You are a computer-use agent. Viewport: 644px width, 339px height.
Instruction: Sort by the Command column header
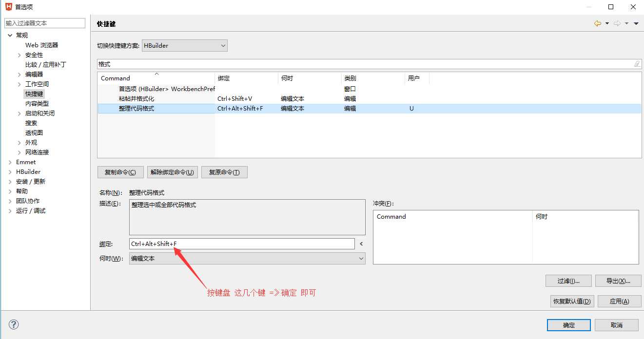156,78
